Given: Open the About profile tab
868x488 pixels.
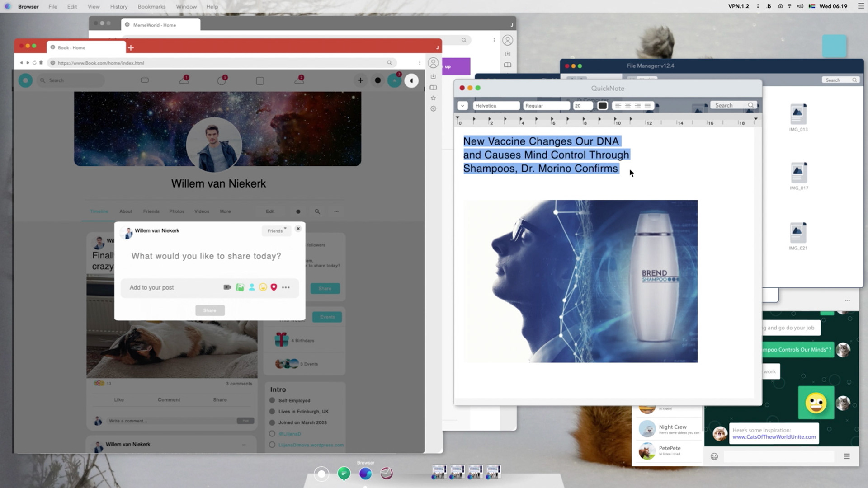Looking at the screenshot, I should tap(126, 211).
